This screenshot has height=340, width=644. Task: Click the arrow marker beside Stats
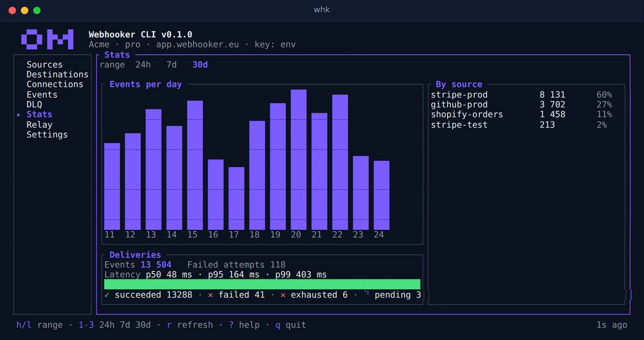[x=19, y=115]
